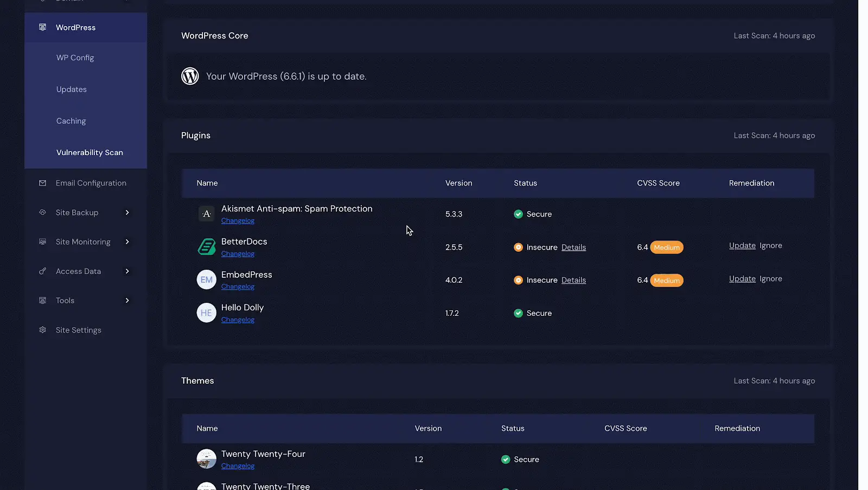The height and width of the screenshot is (490, 868).
Task: Click the Plugins section Last Scan timestamp
Action: click(774, 136)
